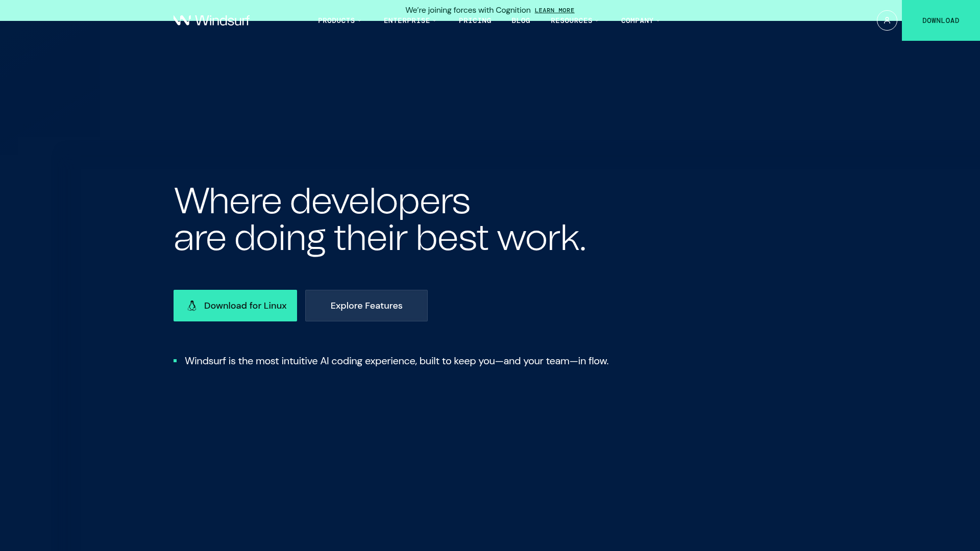Click the Windsurf wordmark text
The height and width of the screenshot is (551, 980).
(223, 20)
